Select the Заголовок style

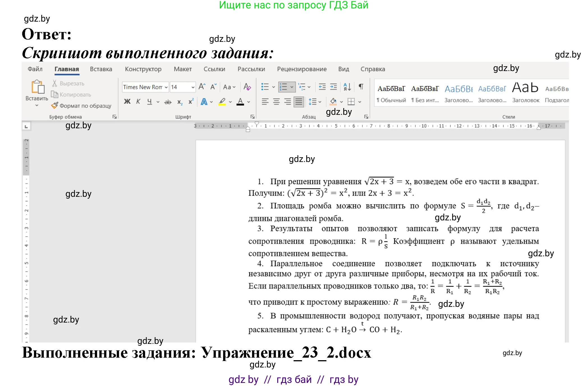tap(525, 93)
